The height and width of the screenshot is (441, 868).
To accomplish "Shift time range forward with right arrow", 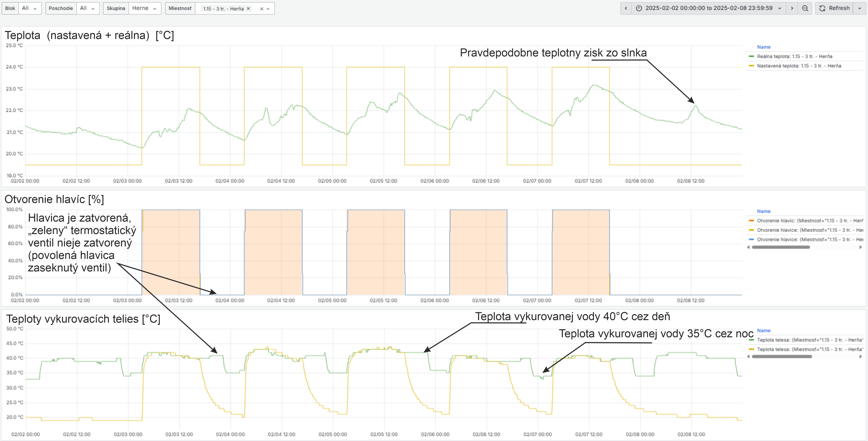I will [792, 8].
